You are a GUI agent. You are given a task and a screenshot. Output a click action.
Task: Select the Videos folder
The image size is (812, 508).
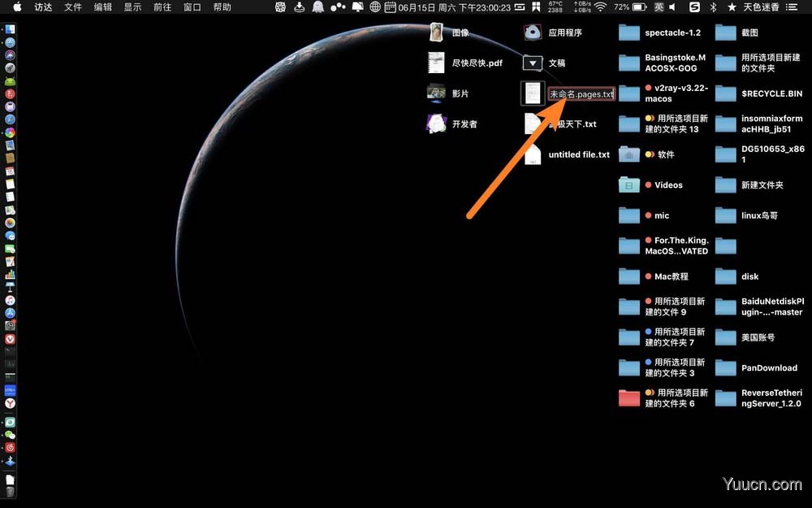(629, 185)
